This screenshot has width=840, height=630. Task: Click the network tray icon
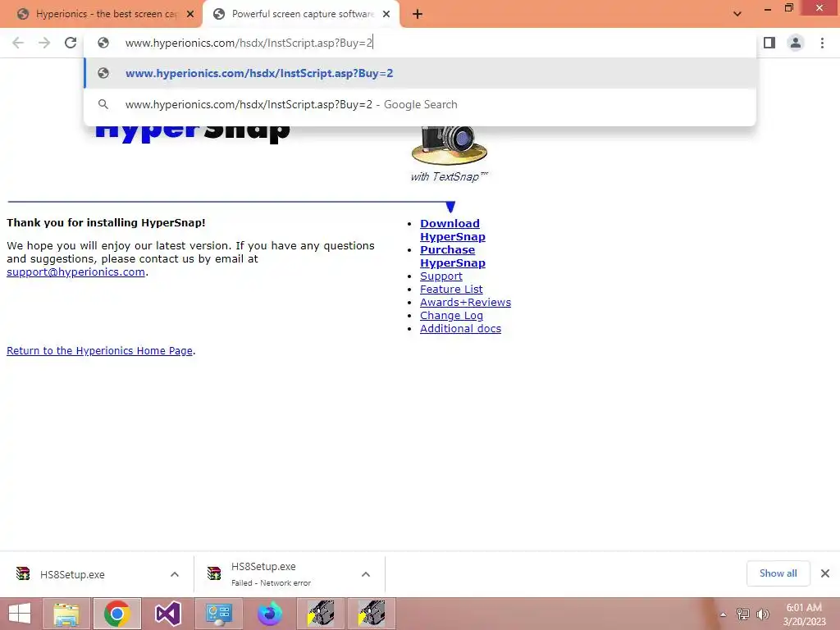(x=743, y=614)
